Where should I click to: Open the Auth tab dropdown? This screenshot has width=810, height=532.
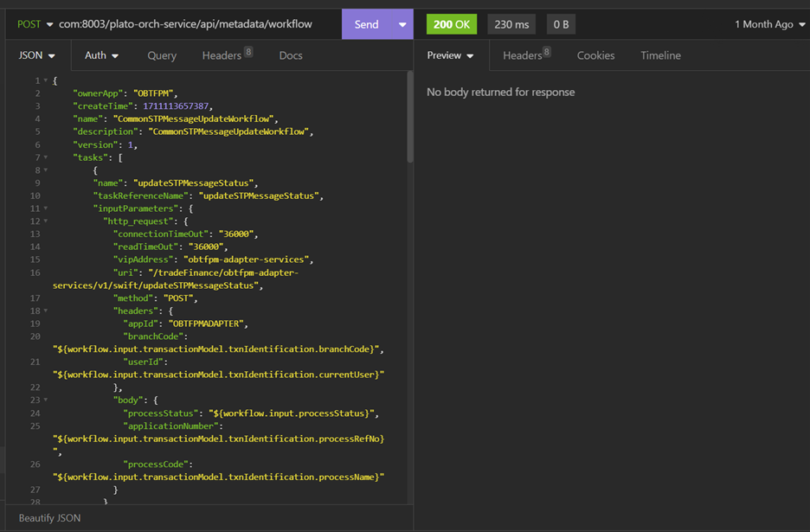tap(102, 55)
